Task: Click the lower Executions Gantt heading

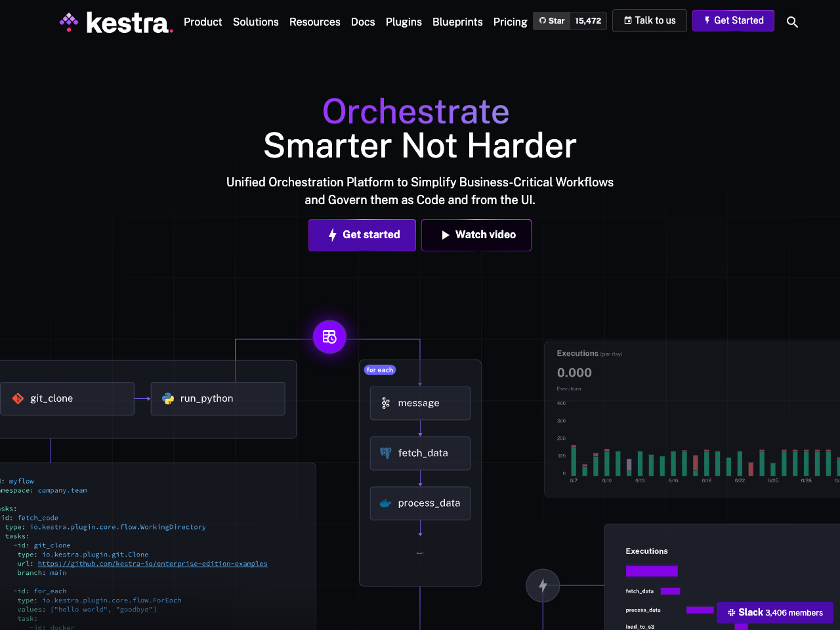Action: (x=646, y=551)
